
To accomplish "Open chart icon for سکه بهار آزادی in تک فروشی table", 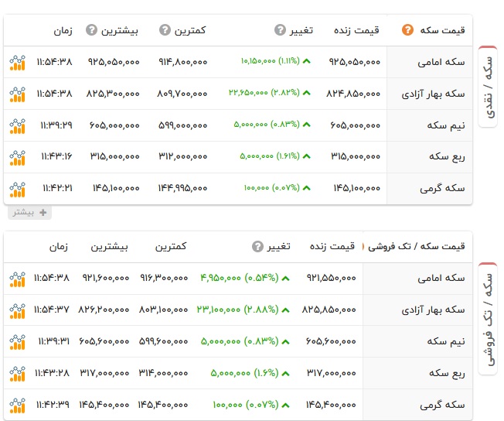I will pyautogui.click(x=17, y=311).
